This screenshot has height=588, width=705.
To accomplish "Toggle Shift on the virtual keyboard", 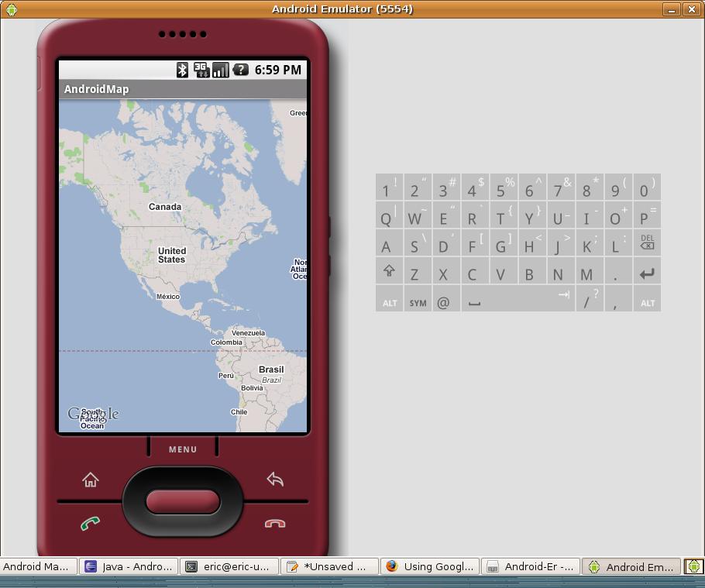I will tap(390, 272).
